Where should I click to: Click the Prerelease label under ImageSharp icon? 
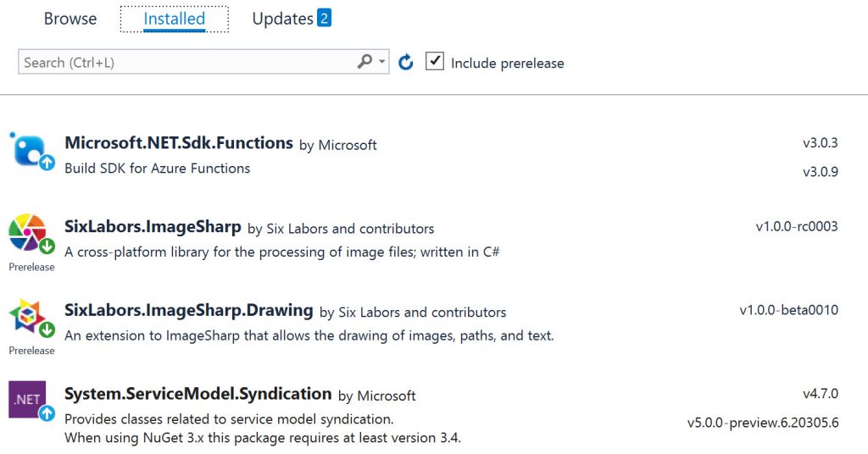pyautogui.click(x=31, y=267)
